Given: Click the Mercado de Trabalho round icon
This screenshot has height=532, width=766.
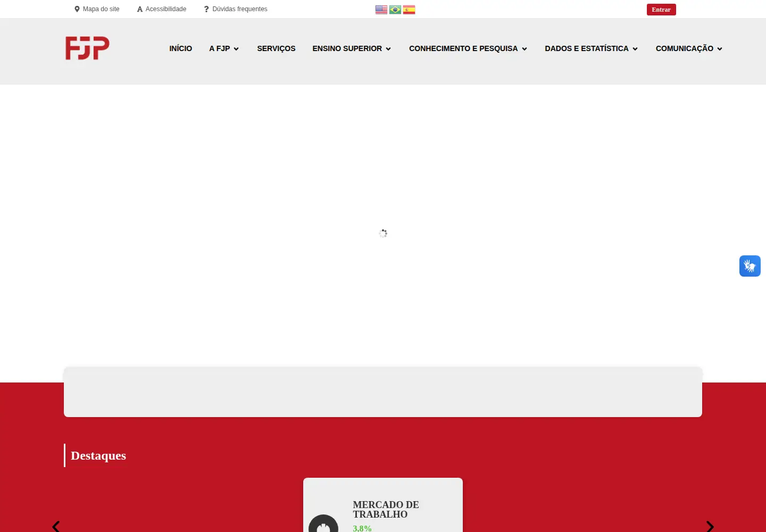Looking at the screenshot, I should pyautogui.click(x=323, y=524).
